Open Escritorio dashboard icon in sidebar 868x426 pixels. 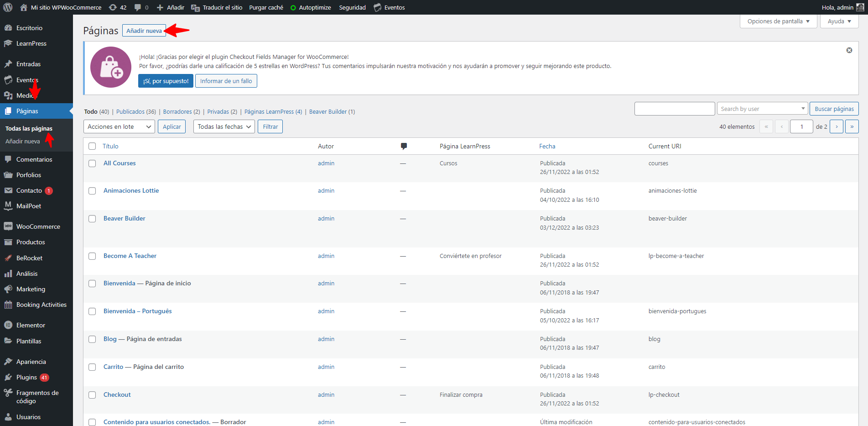coord(8,28)
